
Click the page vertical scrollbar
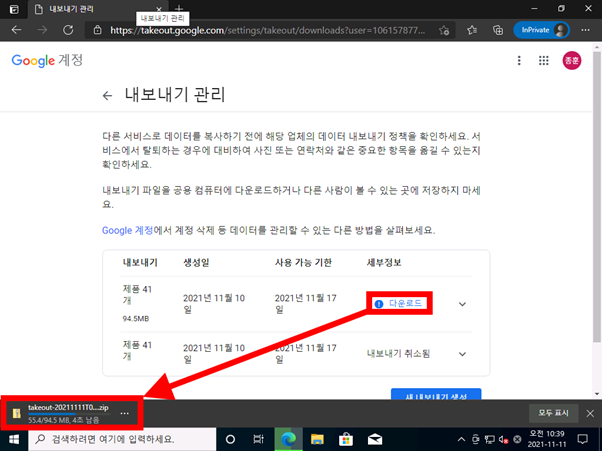click(x=597, y=196)
